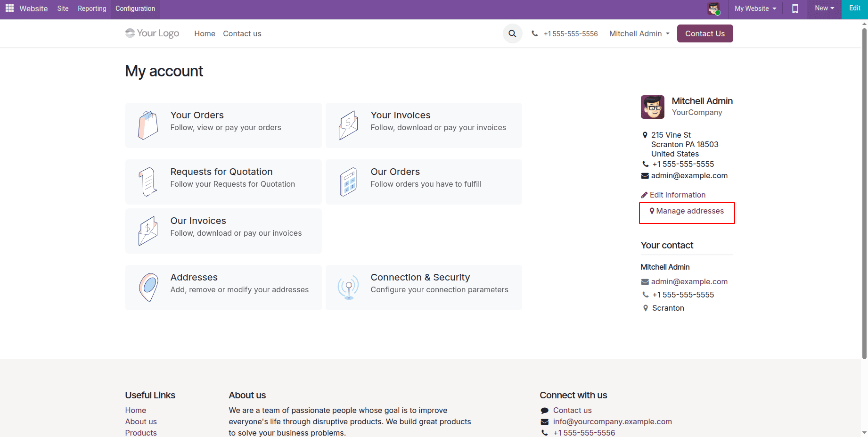This screenshot has height=437, width=868.
Task: Open the Site menu
Action: pos(63,8)
